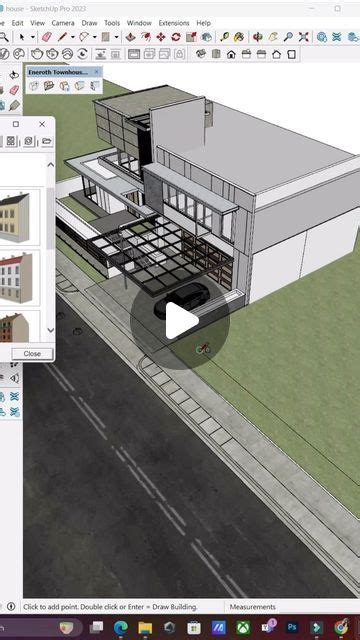
Task: Expand the Arc tool dropdown arrow
Action: (95, 37)
